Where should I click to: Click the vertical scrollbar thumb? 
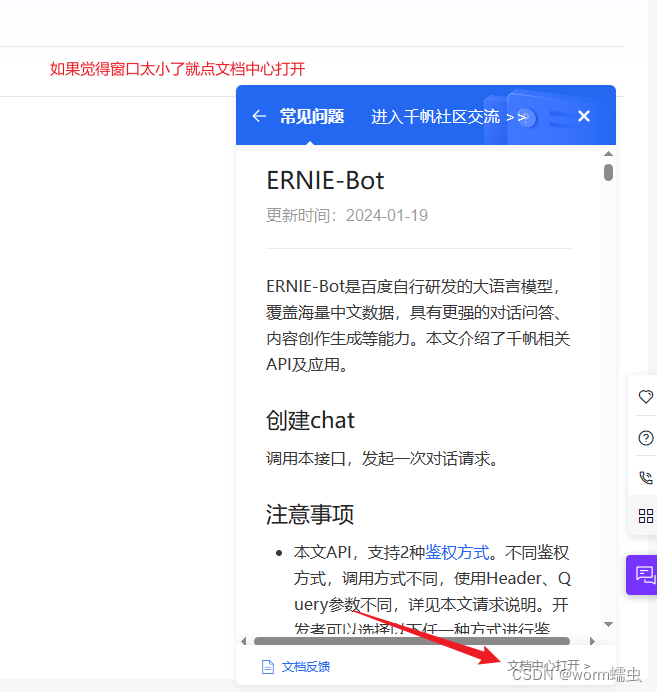pyautogui.click(x=608, y=172)
